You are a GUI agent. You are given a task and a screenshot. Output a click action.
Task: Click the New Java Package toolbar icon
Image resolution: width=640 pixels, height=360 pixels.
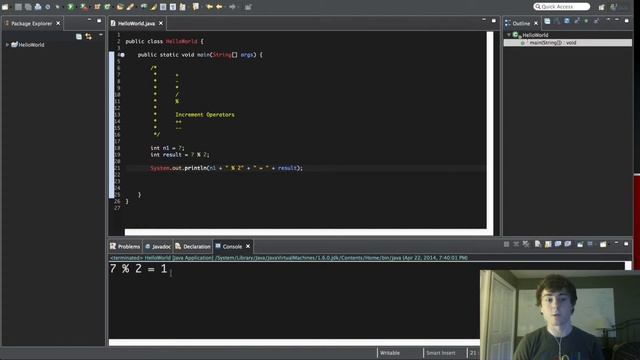point(97,7)
